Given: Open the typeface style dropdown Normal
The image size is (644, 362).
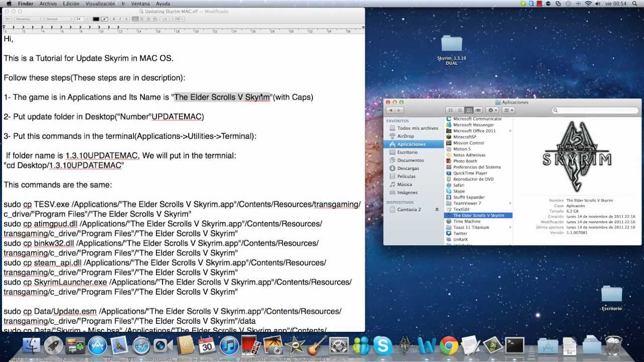Looking at the screenshot, I should pos(59,19).
